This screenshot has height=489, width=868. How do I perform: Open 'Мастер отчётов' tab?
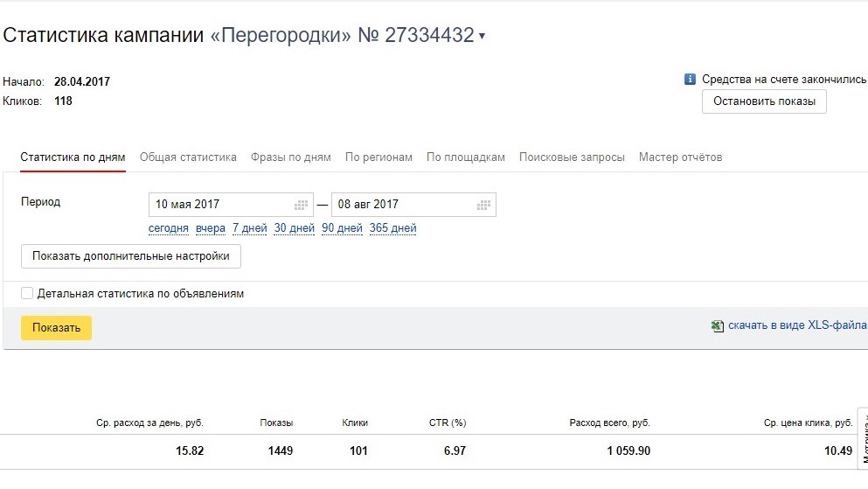[680, 157]
